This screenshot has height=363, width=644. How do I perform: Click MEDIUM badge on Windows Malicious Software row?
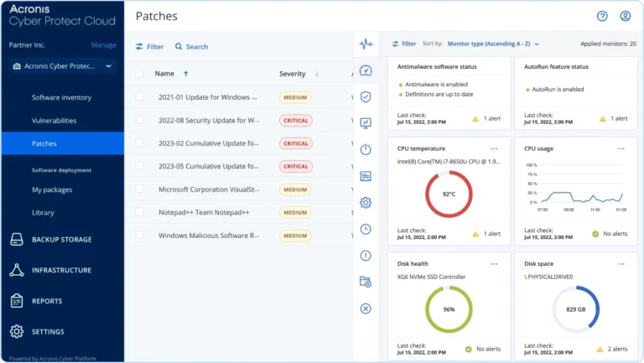tap(295, 236)
